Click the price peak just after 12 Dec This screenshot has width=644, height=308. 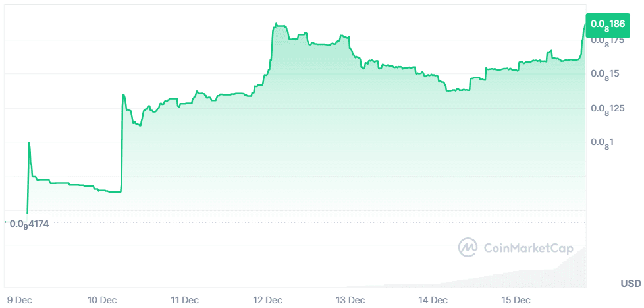pos(276,25)
